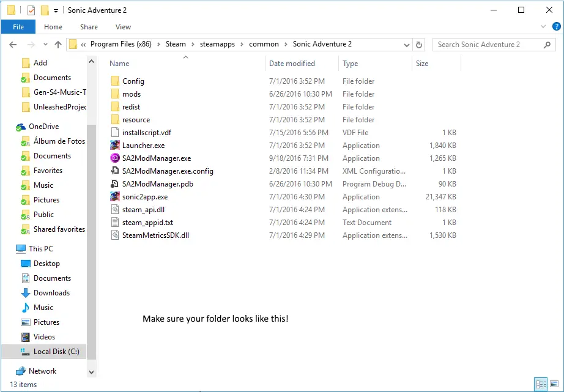Open the Launcher.exe application icon
The width and height of the screenshot is (564, 392).
click(x=115, y=146)
